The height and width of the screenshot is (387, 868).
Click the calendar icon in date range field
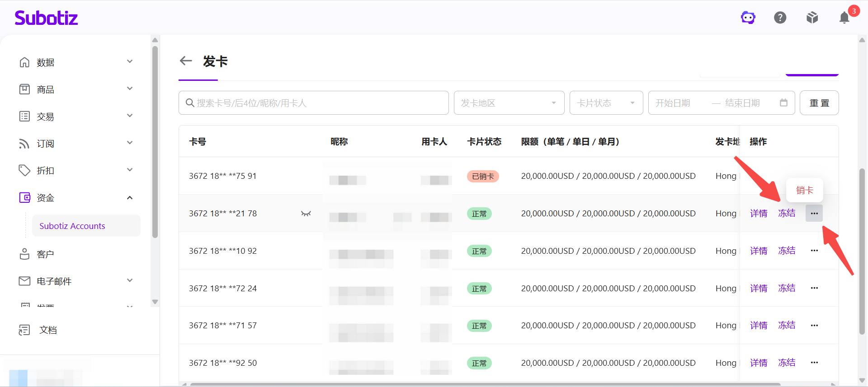783,103
